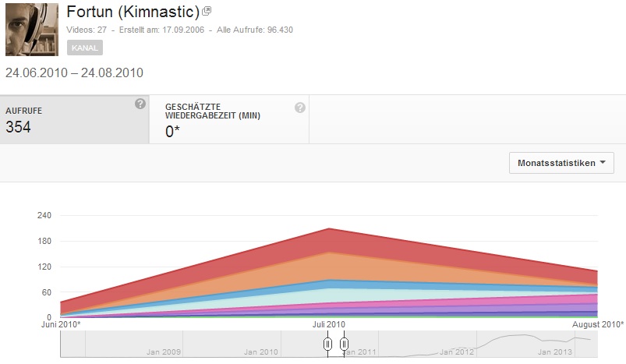Select the Aufrufe metric tab
Screen dimensions: 626x364
[74, 119]
